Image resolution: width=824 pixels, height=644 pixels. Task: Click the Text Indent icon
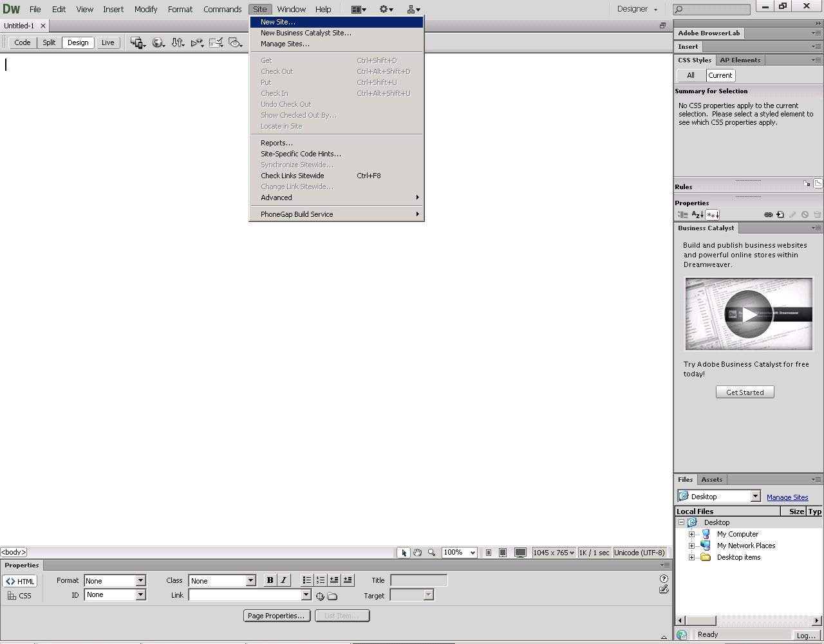348,580
